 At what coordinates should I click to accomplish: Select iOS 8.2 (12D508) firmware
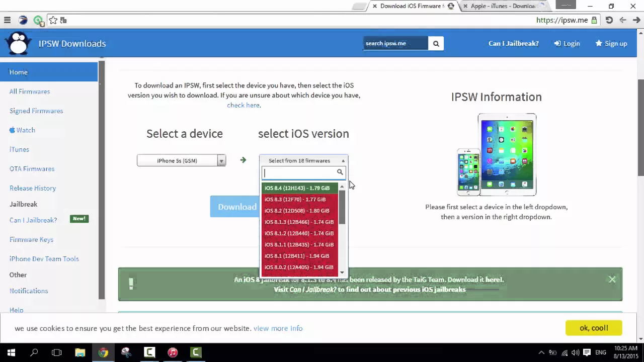299,211
